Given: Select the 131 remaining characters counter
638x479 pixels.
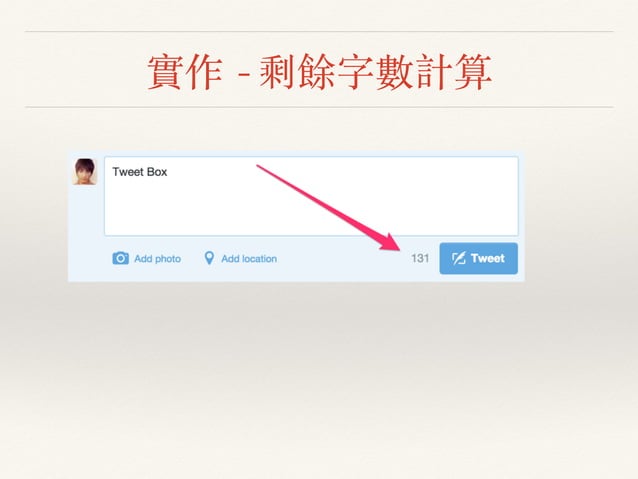Looking at the screenshot, I should pyautogui.click(x=420, y=258).
